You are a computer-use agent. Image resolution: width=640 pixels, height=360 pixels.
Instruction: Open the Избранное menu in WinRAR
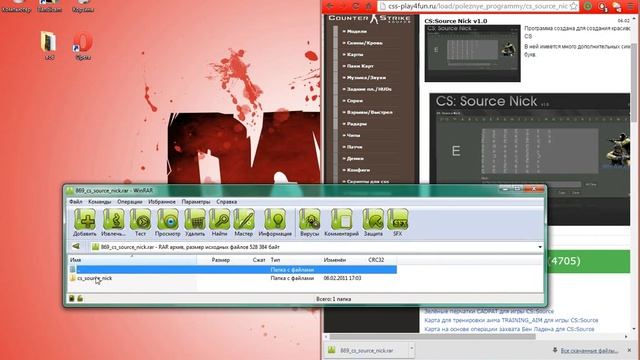pos(162,202)
